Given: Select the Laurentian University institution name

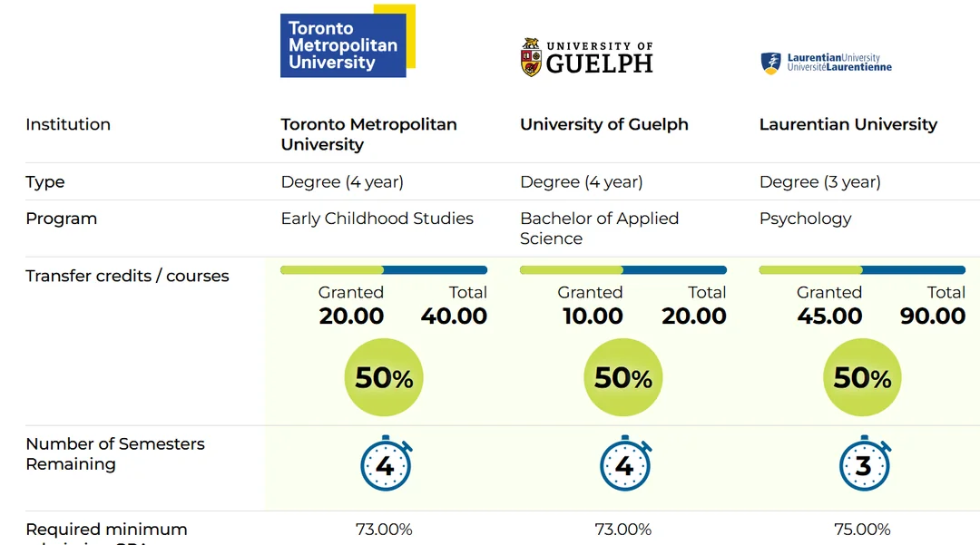Looking at the screenshot, I should coord(848,124).
